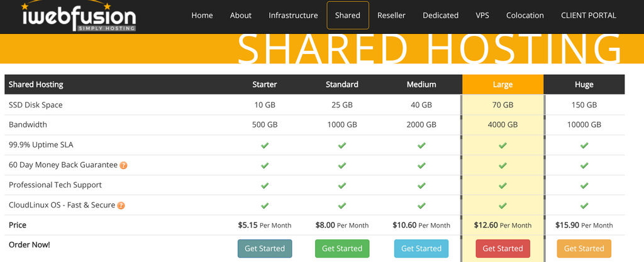Click the Standard plan Tech Support checkmark
The width and height of the screenshot is (644, 262).
(x=342, y=185)
